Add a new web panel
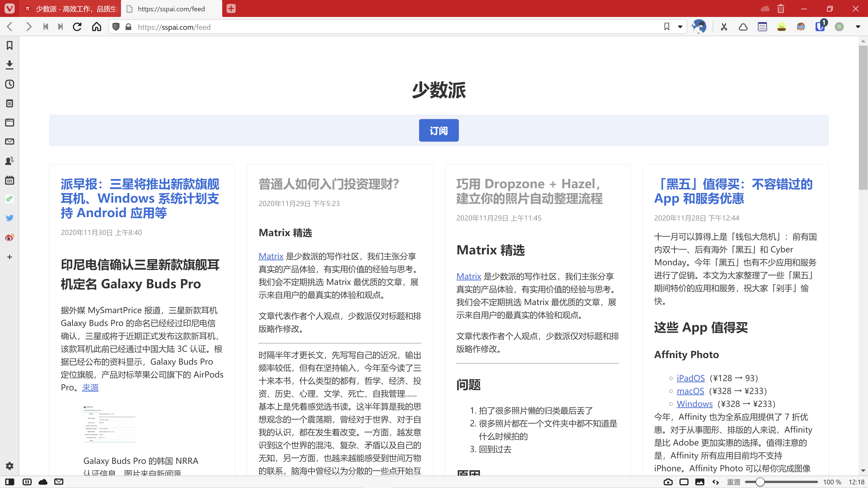868x488 pixels. click(x=9, y=257)
